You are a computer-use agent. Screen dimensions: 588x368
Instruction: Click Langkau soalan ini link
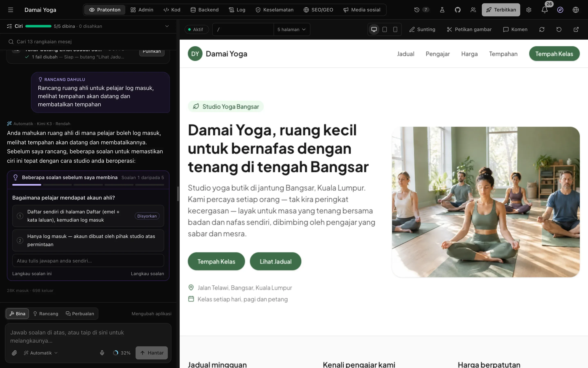32,274
